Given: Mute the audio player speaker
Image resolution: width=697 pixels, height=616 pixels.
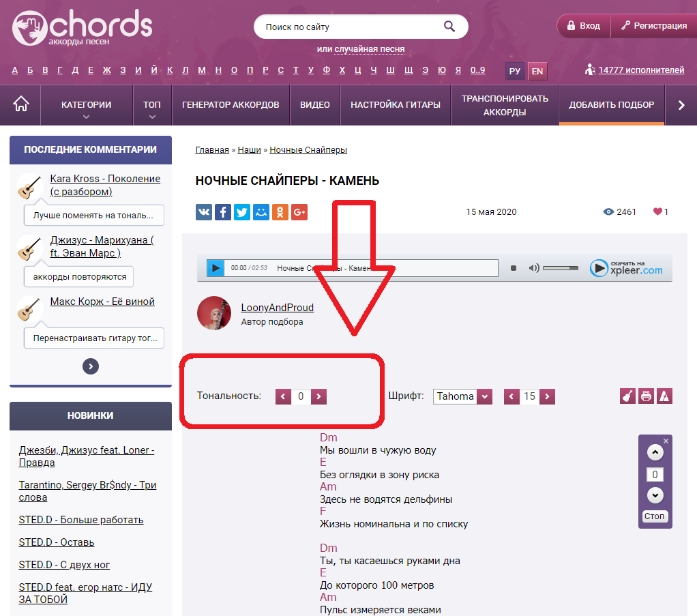Looking at the screenshot, I should pos(534,268).
